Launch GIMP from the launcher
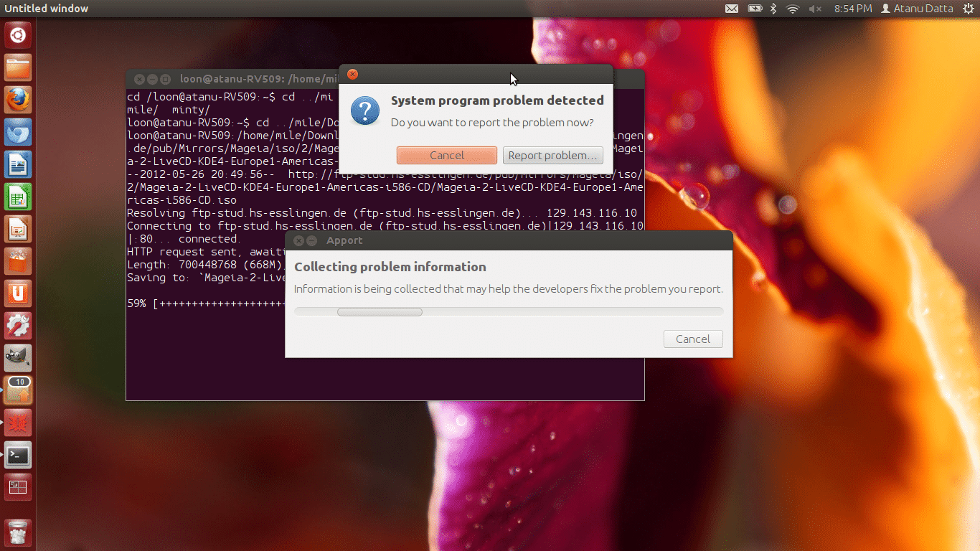The height and width of the screenshot is (551, 980). [18, 358]
